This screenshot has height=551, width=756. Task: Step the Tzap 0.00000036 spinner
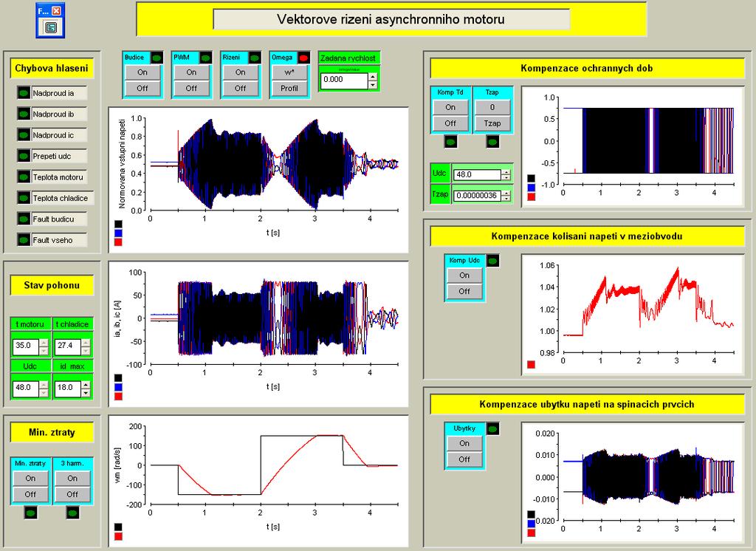coord(506,196)
